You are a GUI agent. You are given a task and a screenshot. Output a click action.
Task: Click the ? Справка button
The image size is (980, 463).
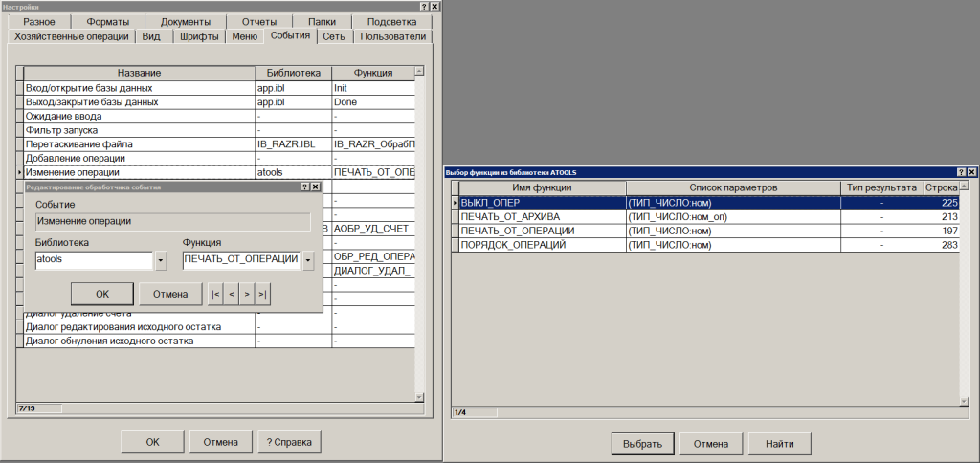click(290, 442)
